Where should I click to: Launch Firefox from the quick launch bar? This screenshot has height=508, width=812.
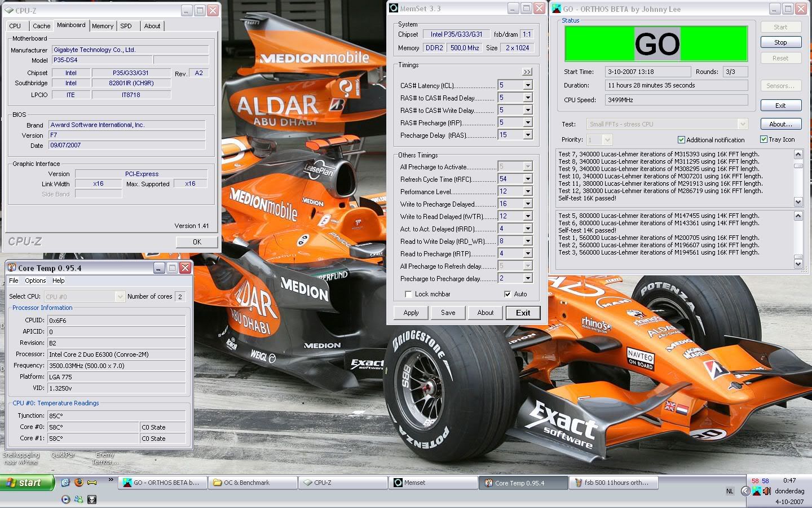click(x=78, y=483)
